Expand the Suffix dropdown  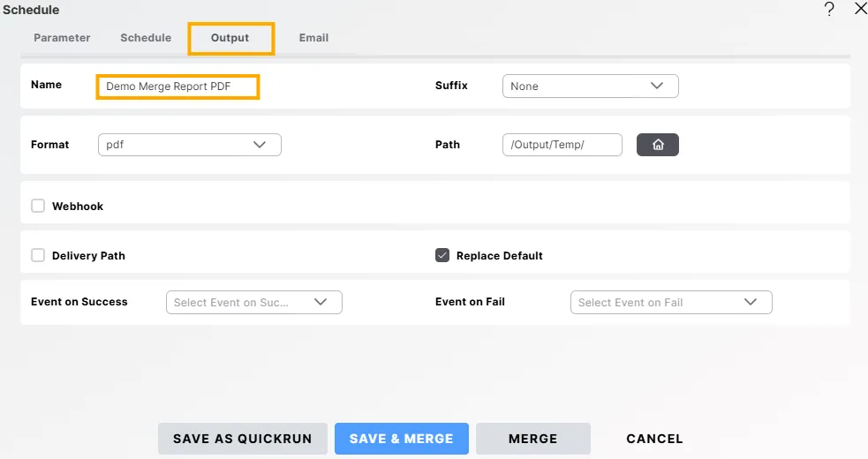point(590,87)
